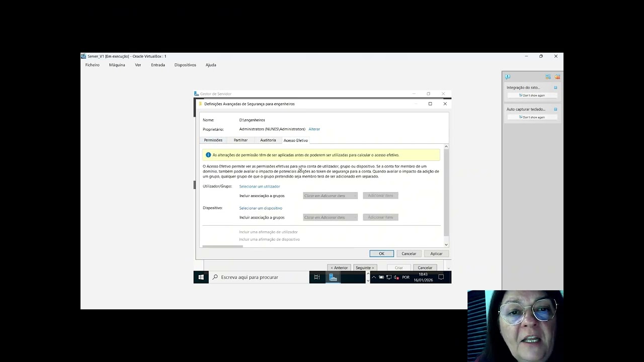644x362 pixels.
Task: Click the folder icon in dialog title
Action: (201, 104)
